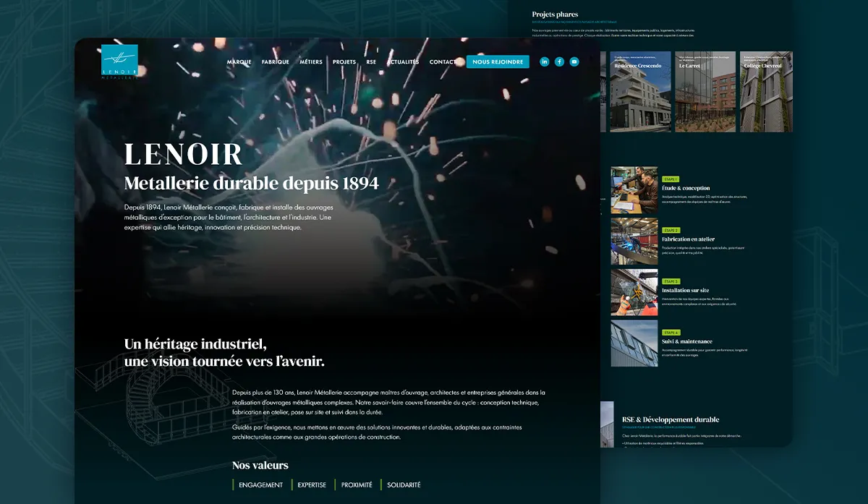Open the MÉTIERS navigation item
The height and width of the screenshot is (504, 868).
(312, 62)
